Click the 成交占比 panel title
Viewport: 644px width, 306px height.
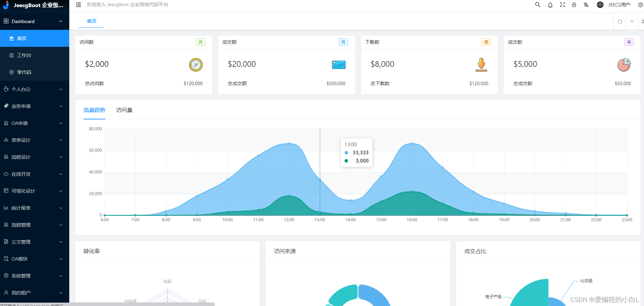tap(475, 251)
